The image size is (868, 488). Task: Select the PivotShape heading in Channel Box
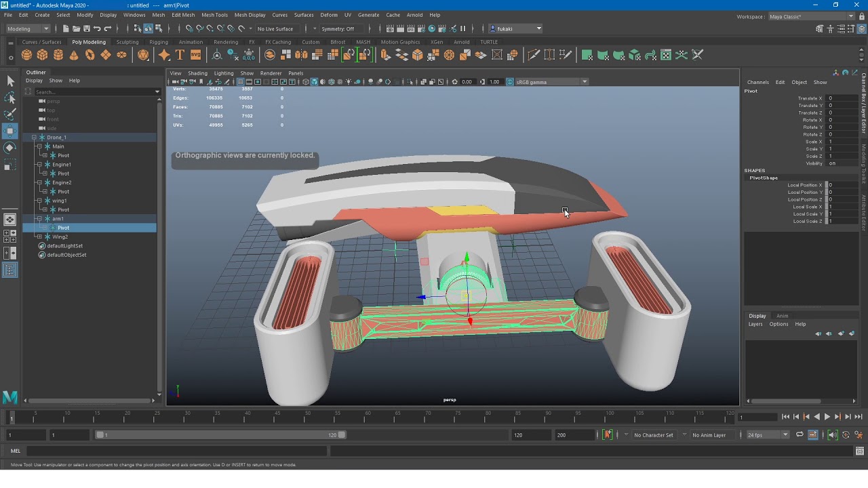pyautogui.click(x=764, y=178)
